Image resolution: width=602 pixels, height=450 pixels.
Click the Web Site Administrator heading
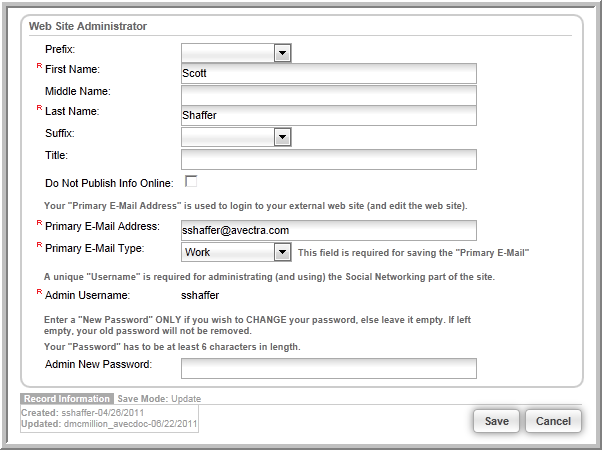click(88, 26)
